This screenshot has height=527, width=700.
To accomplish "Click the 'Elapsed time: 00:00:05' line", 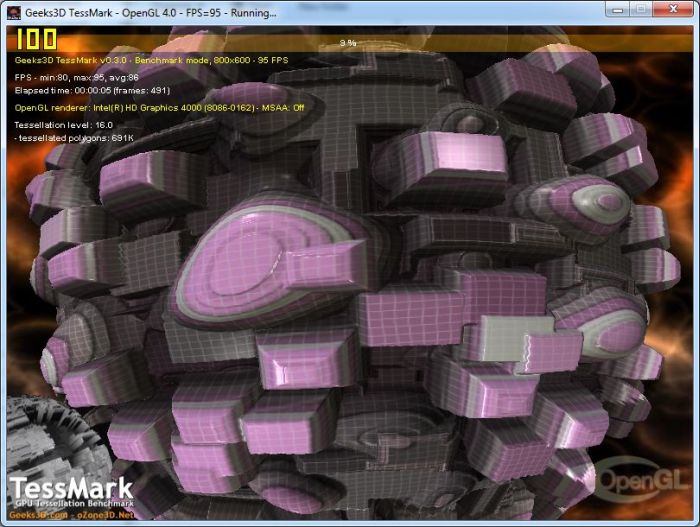I will [92, 90].
